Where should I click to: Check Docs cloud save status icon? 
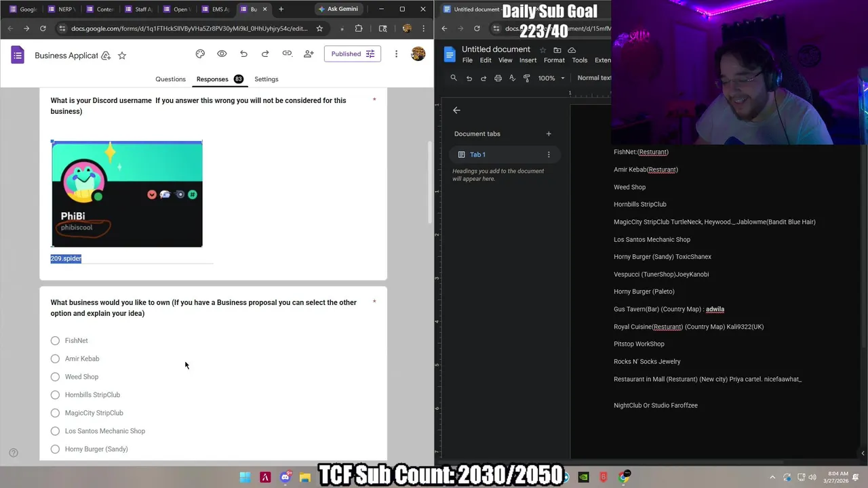pos(572,50)
